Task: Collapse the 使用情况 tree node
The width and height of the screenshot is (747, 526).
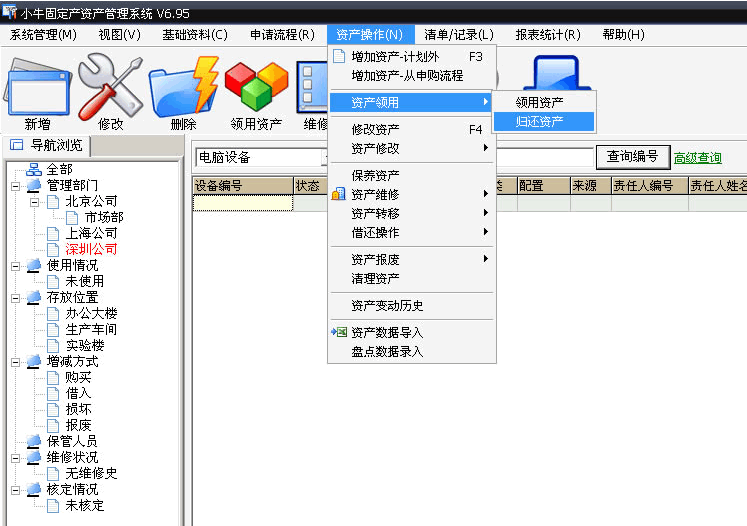Action: [x=15, y=266]
